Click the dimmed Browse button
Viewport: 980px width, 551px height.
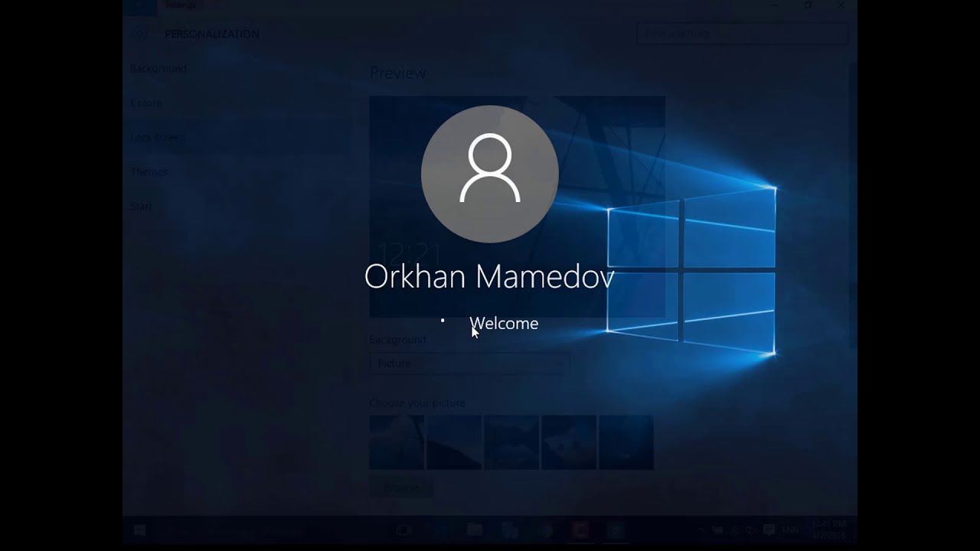coord(401,487)
